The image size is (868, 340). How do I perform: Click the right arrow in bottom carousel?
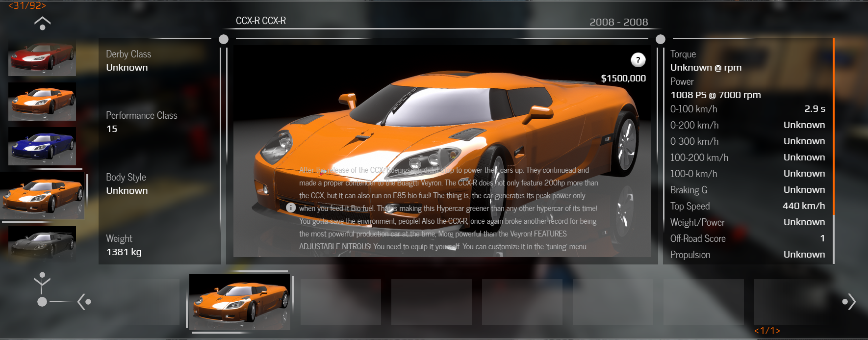[x=849, y=302]
